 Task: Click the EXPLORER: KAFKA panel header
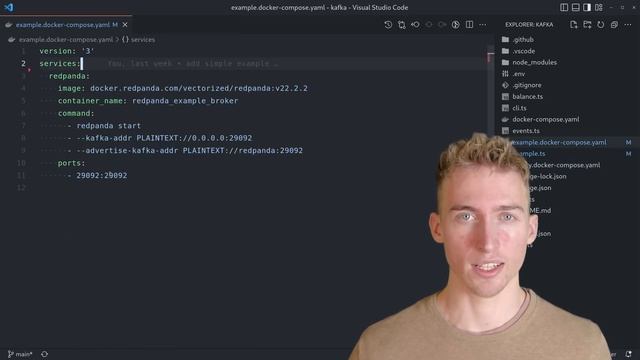(529, 24)
